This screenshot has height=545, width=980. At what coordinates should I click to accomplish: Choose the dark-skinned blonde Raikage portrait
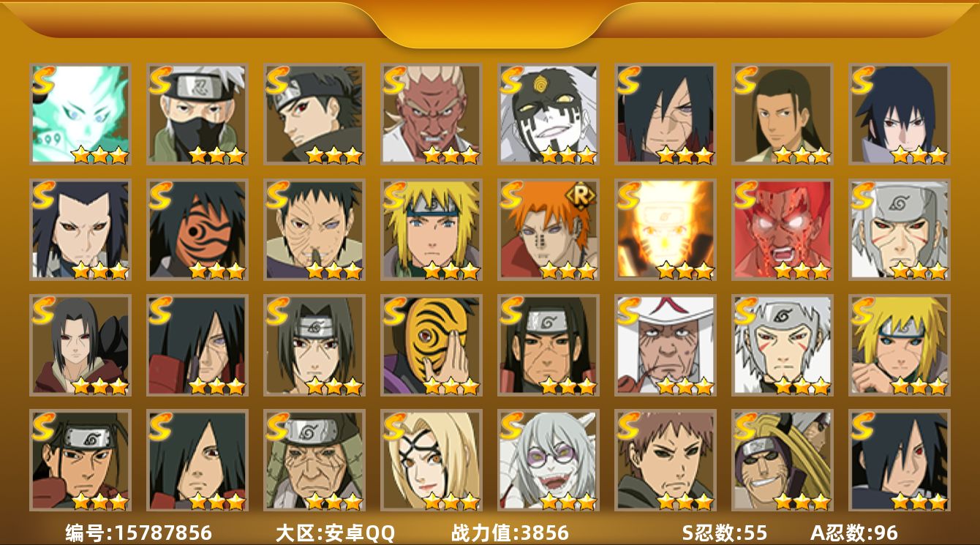coord(431,113)
